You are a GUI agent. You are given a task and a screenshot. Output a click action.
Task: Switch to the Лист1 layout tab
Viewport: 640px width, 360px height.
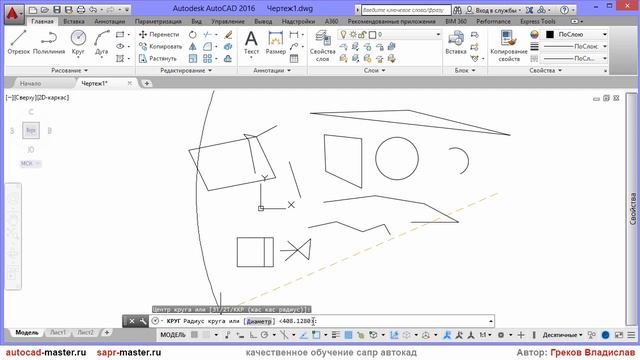click(58, 333)
